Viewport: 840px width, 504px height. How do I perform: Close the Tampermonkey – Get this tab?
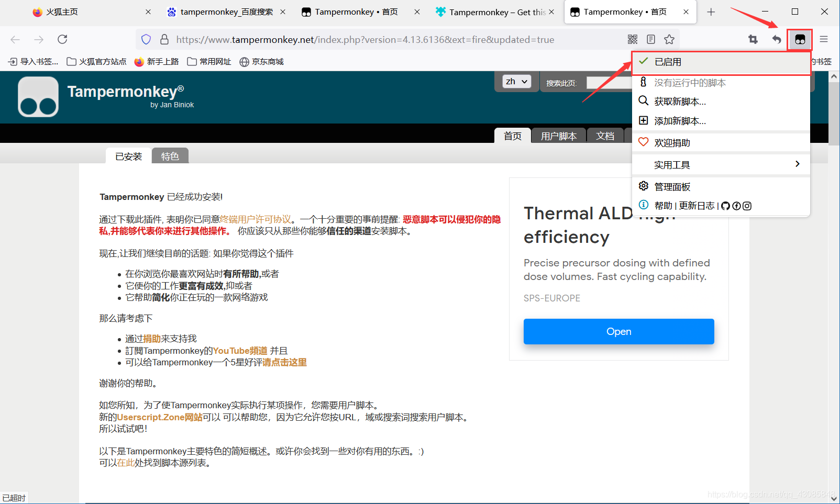click(x=551, y=12)
